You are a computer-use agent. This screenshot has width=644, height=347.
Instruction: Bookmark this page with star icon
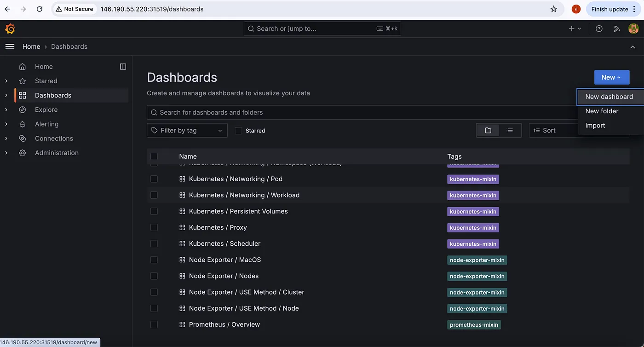(554, 9)
